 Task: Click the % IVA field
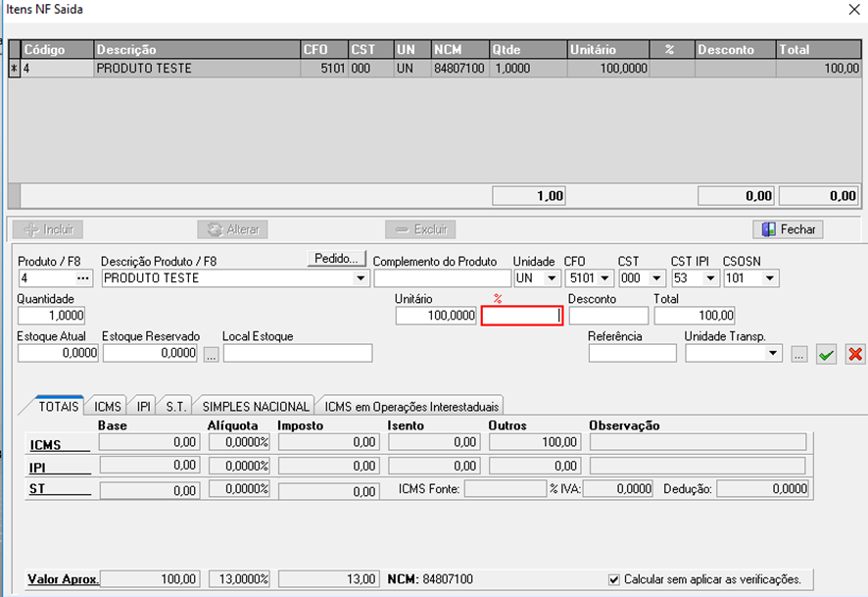pos(618,489)
